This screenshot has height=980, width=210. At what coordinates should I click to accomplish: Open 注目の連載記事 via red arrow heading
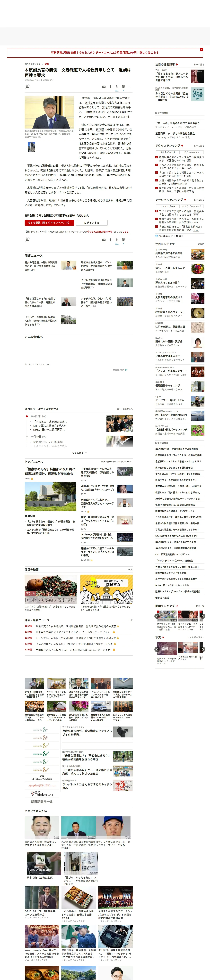coord(166,65)
